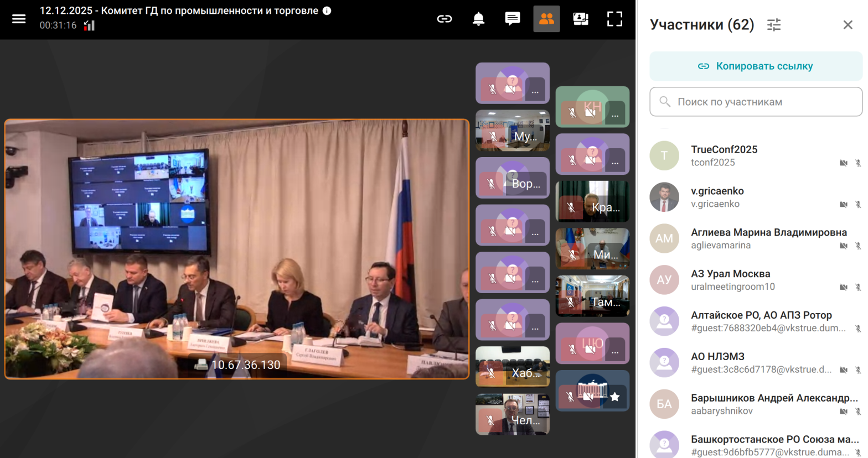Viewport: 868px width, 458px height.
Task: Open the hamburger main menu
Action: pyautogui.click(x=19, y=19)
